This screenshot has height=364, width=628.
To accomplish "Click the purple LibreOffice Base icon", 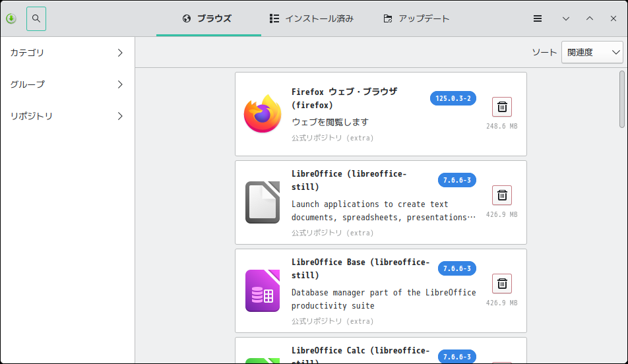I will coord(263,291).
